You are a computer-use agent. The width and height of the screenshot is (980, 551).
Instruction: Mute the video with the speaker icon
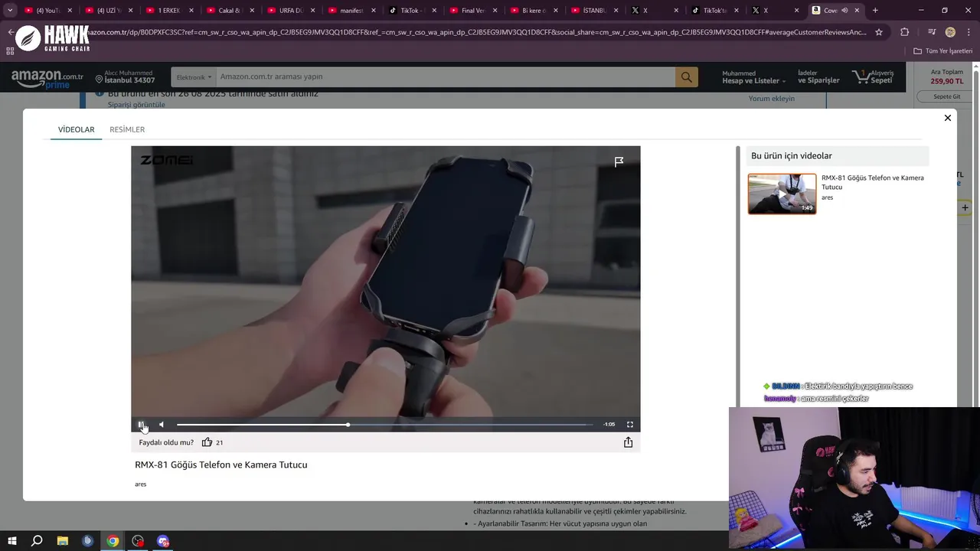162,425
